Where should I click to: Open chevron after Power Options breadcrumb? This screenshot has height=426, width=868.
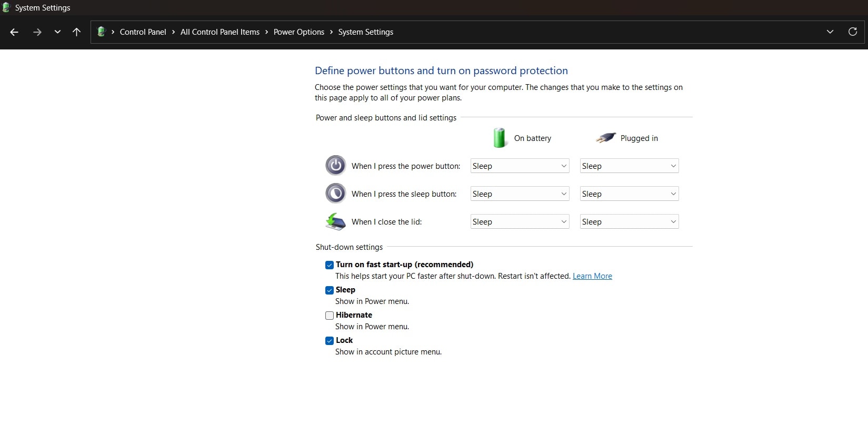[331, 32]
